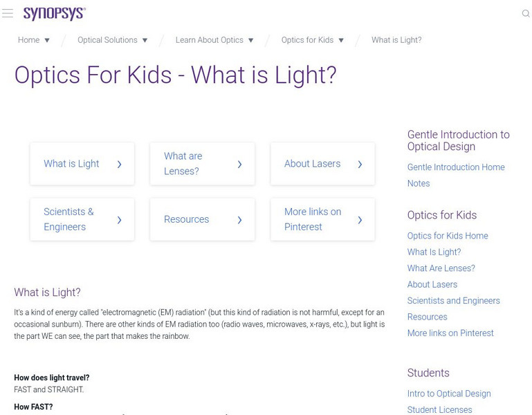Open the hamburger menu icon
This screenshot has width=532, height=415.
[x=8, y=14]
